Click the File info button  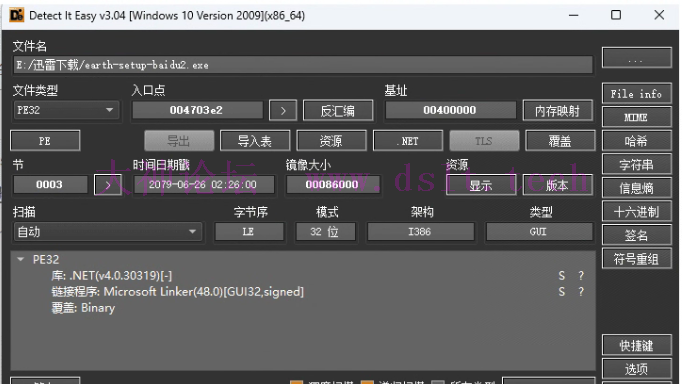(636, 94)
